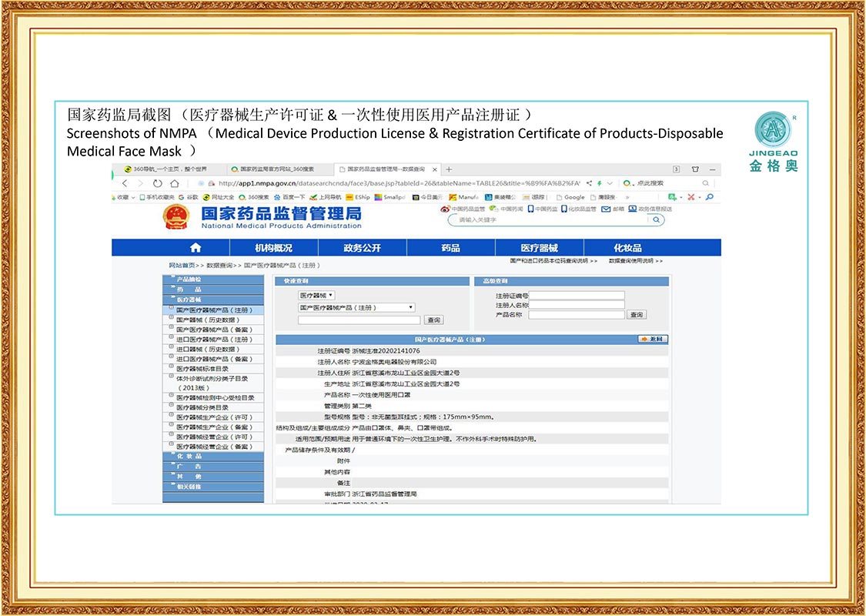
Task: Expand the address bar dropdown chevron
Action: pos(610,183)
